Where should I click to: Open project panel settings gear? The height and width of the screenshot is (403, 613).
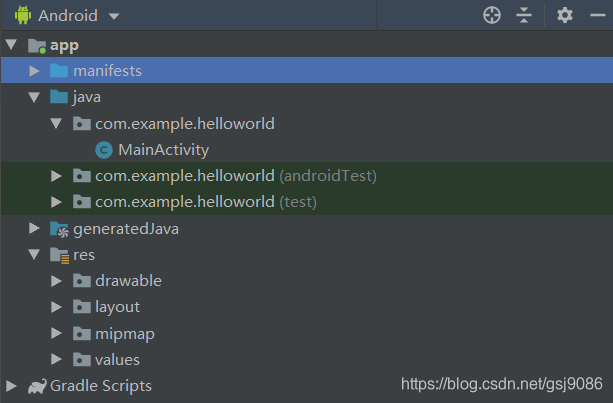click(565, 16)
